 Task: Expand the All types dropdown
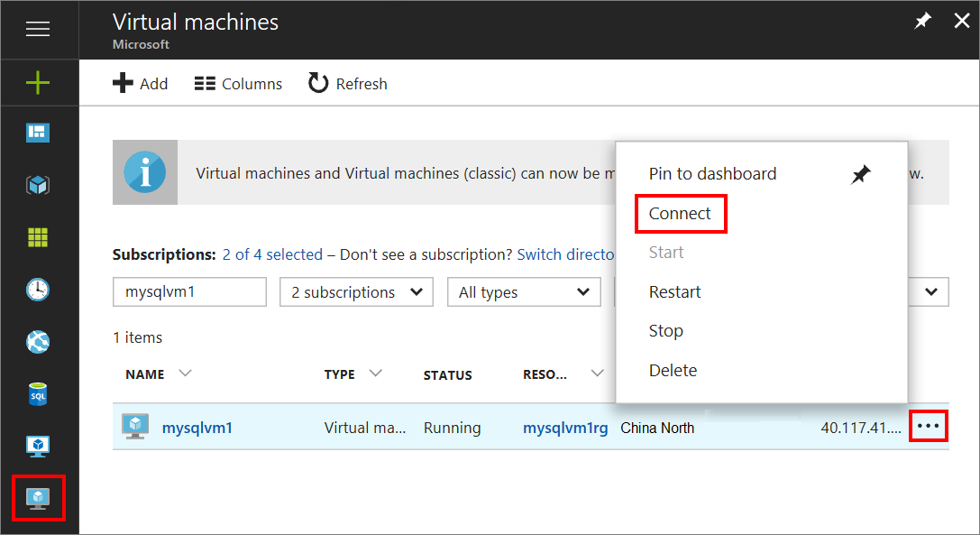(x=523, y=292)
